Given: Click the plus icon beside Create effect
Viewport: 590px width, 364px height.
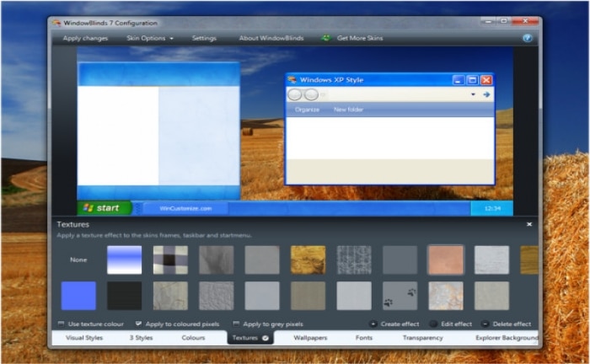Looking at the screenshot, I should coord(373,324).
